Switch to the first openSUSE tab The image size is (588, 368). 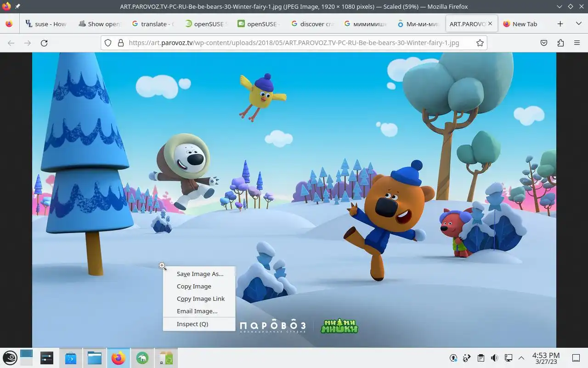pos(206,24)
